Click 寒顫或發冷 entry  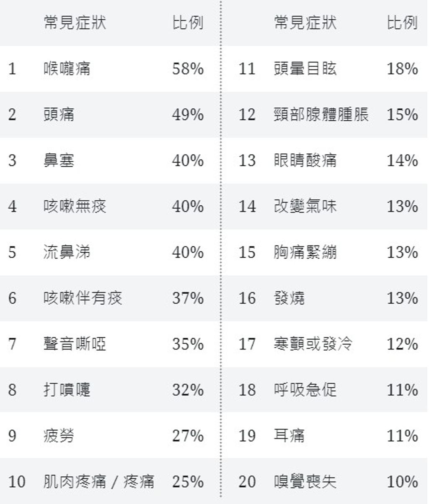pyautogui.click(x=313, y=344)
